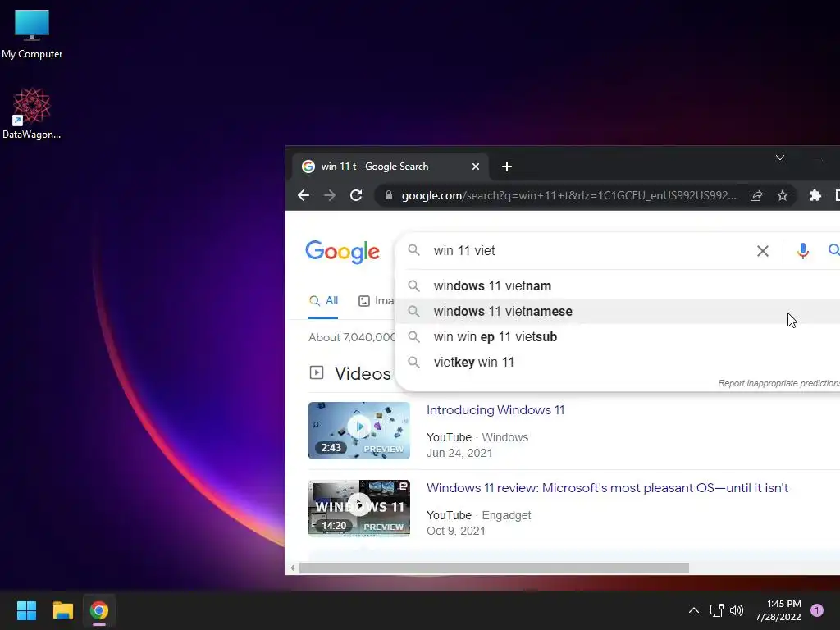840x630 pixels.
Task: Click the Chrome taskbar icon
Action: (99, 610)
